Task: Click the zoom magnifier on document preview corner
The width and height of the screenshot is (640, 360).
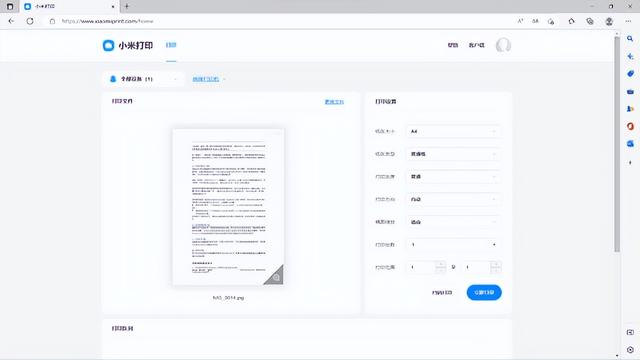Action: [x=276, y=277]
